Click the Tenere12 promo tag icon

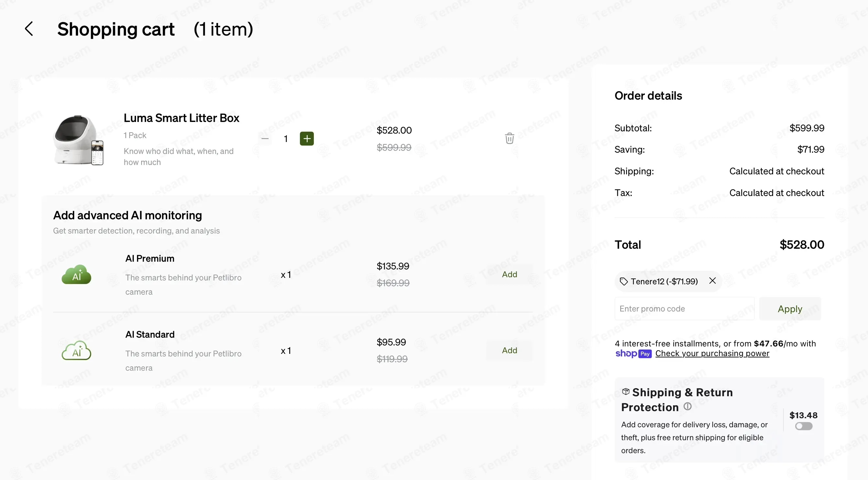[x=624, y=281]
